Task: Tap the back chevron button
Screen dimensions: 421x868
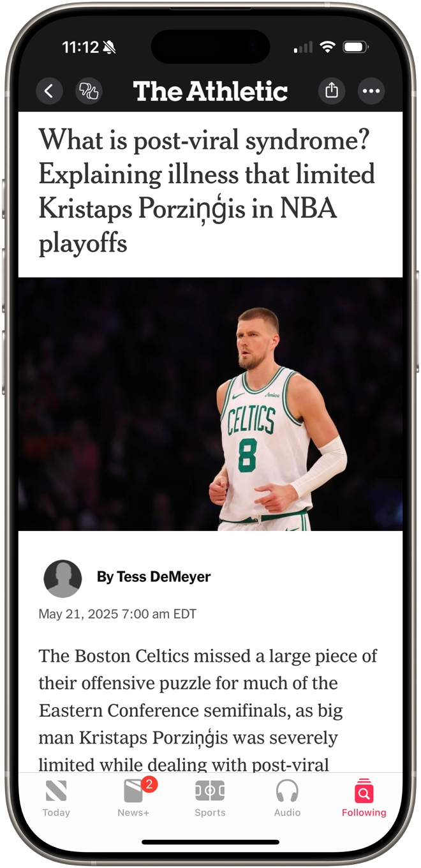Action: (49, 91)
